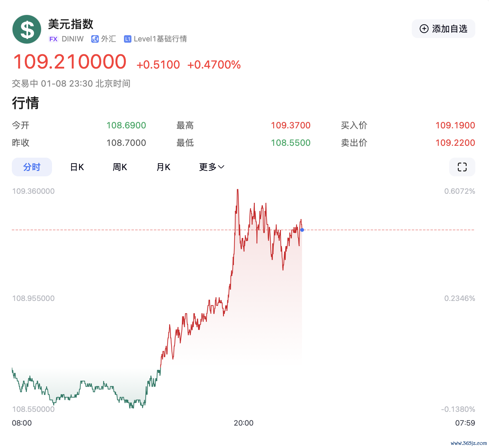Switch to the 周K tab

120,167
